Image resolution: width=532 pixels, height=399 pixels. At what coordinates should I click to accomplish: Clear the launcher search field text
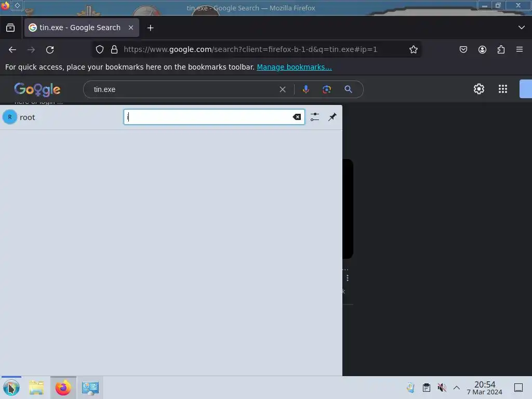click(297, 117)
